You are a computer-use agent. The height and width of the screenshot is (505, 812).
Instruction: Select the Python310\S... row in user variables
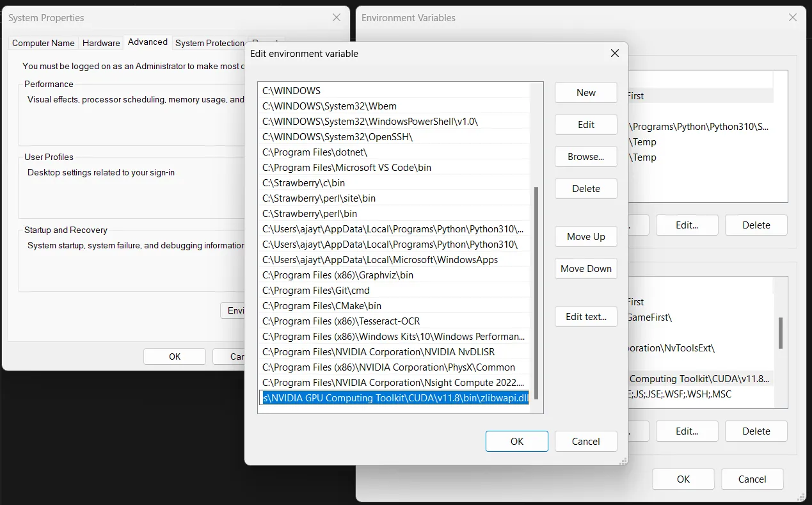701,127
